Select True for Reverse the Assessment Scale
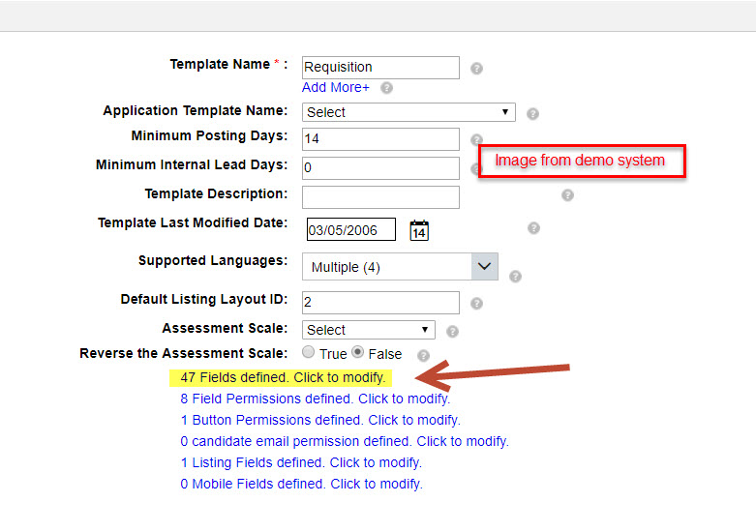The image size is (756, 532). point(308,352)
